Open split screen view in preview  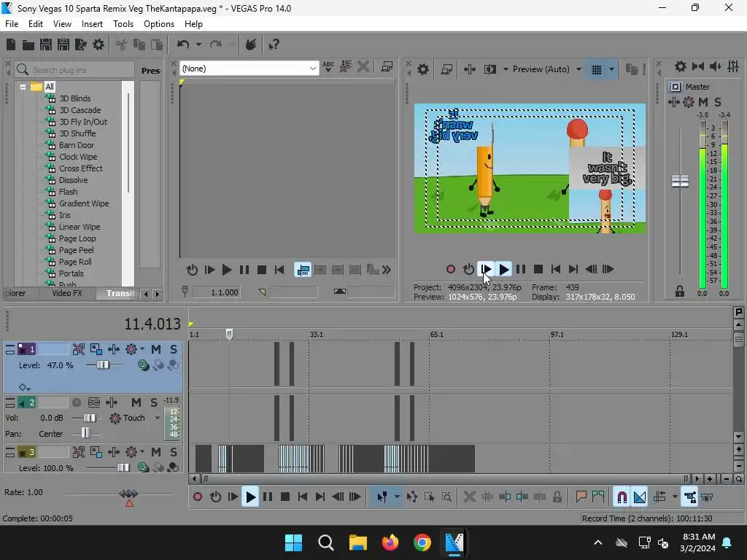point(489,69)
